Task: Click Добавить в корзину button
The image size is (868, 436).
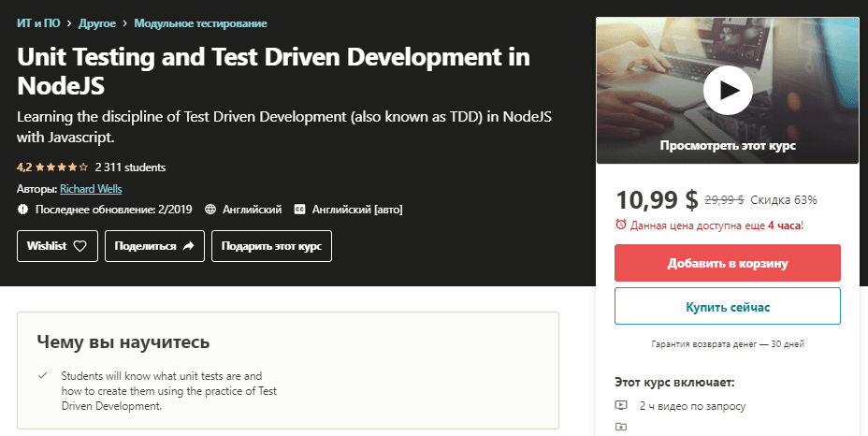Action: 728,263
